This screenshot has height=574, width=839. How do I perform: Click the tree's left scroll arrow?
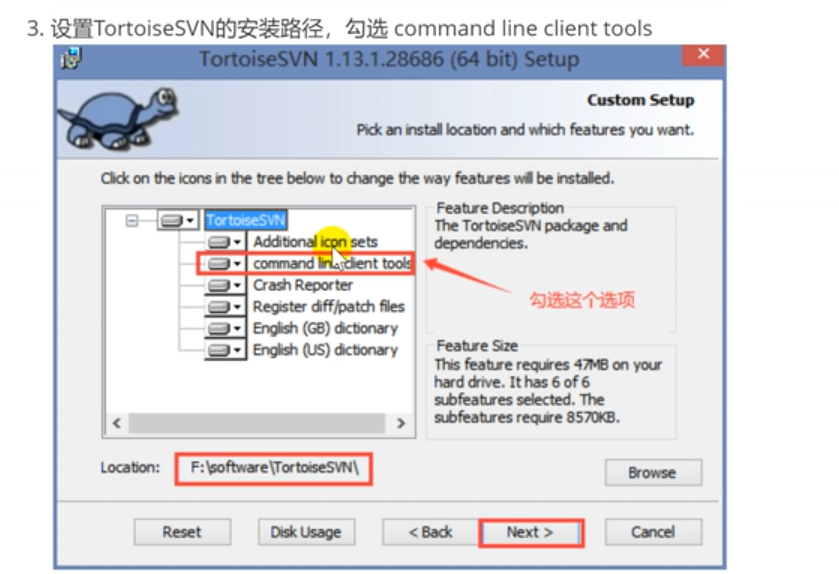click(x=117, y=423)
